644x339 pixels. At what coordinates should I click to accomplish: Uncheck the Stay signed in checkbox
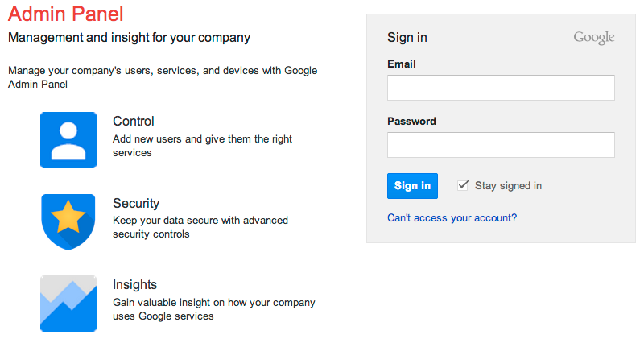tap(463, 185)
